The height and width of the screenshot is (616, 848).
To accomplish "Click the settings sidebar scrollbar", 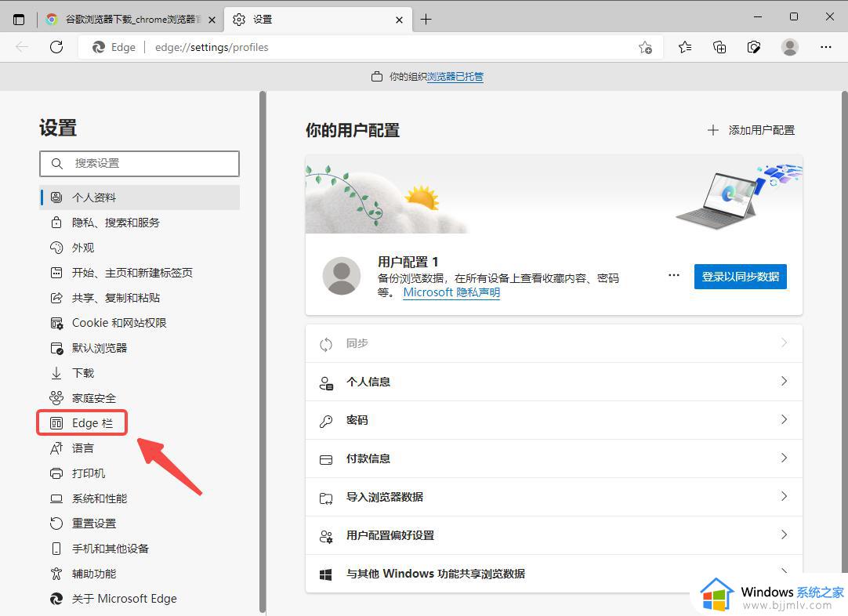I will coord(263,352).
